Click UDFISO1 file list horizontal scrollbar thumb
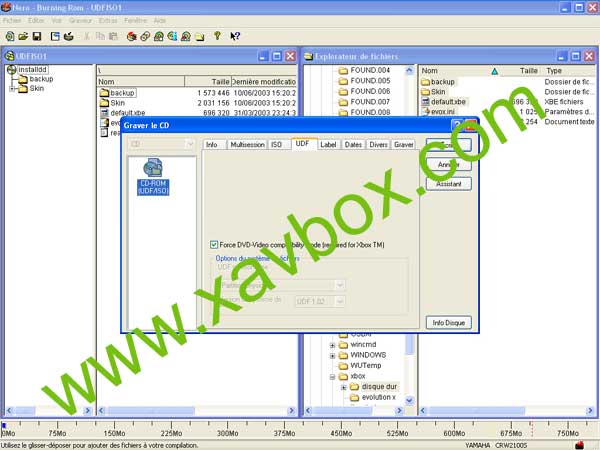Screen dimensions: 600x450 coord(152,411)
